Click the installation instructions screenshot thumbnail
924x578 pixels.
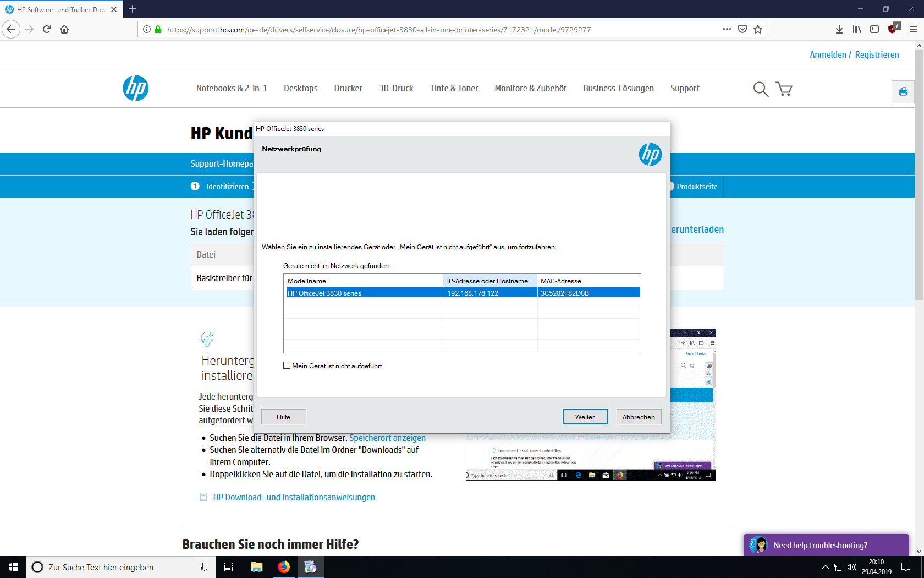point(591,405)
